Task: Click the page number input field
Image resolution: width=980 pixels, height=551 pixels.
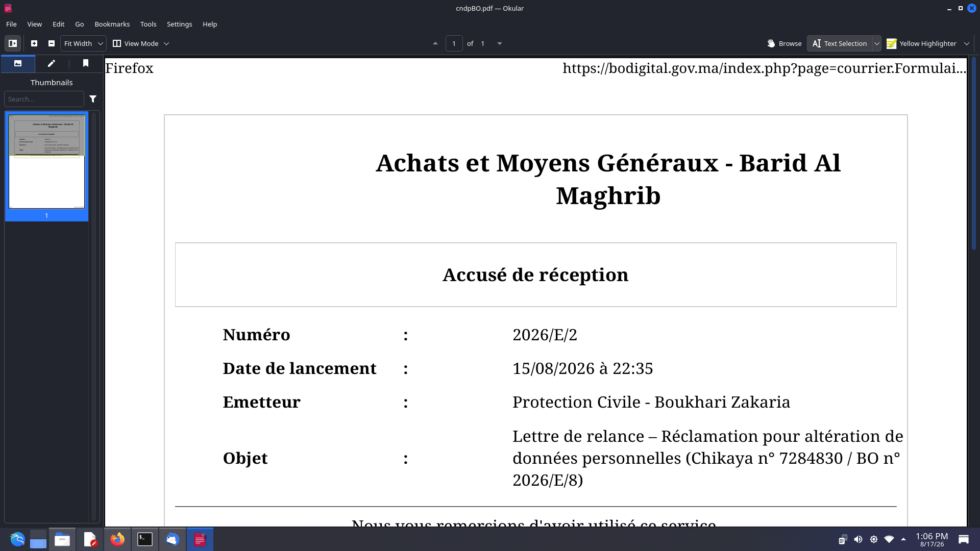Action: pos(454,43)
